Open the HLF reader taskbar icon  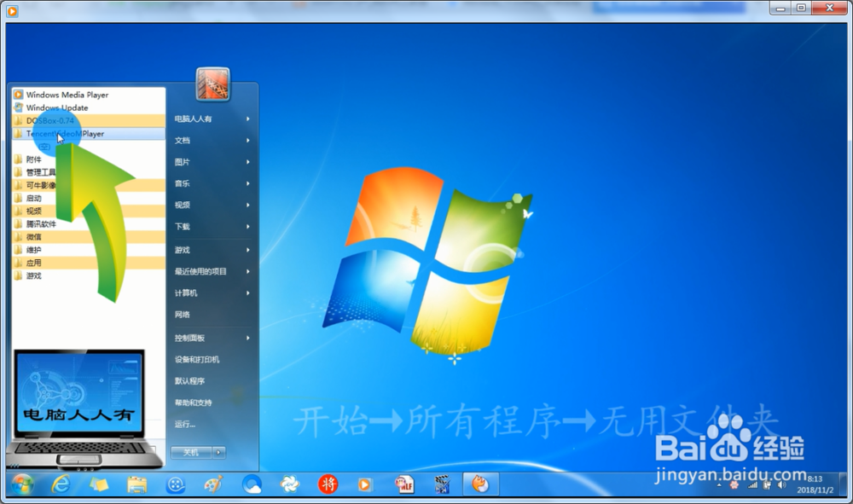point(404,484)
